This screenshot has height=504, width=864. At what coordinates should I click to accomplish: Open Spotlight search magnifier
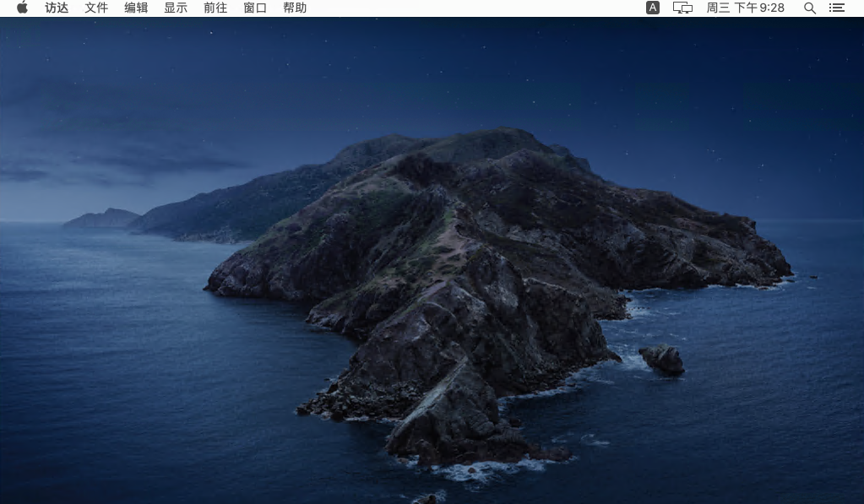pyautogui.click(x=809, y=8)
